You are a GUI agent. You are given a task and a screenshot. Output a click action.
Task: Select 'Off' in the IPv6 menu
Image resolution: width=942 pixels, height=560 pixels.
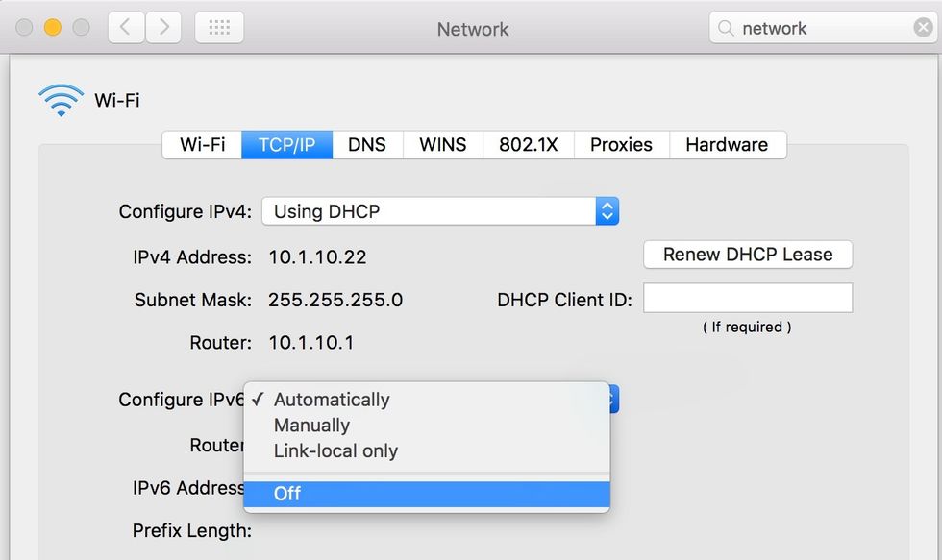point(285,493)
